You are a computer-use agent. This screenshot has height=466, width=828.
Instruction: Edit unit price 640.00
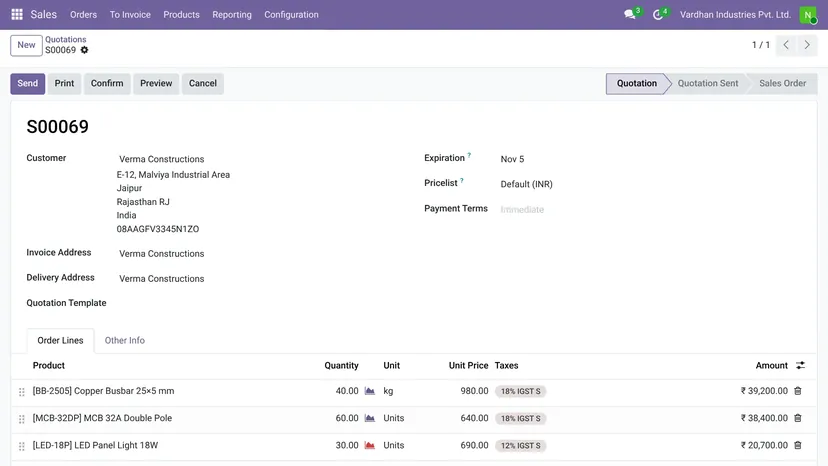point(474,418)
